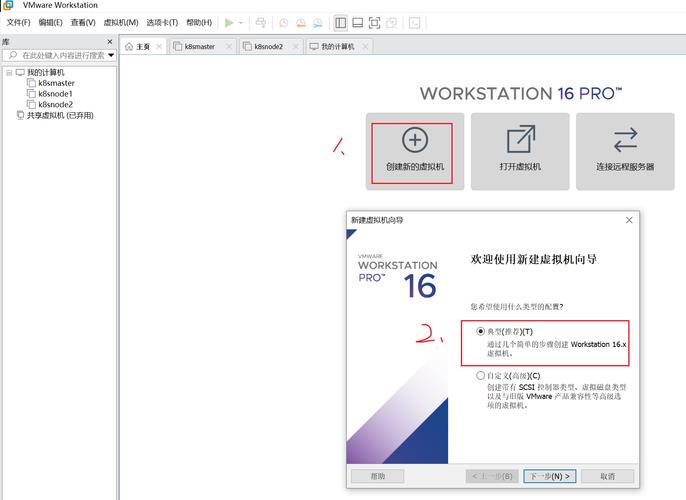Click the k8snode2 tab VM icon
The image size is (686, 500).
point(248,46)
